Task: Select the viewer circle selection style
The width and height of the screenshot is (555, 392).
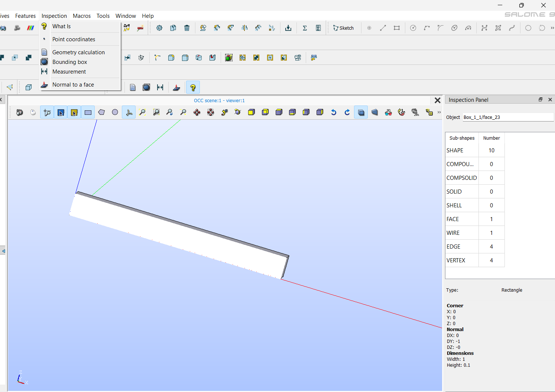Action: pos(115,112)
